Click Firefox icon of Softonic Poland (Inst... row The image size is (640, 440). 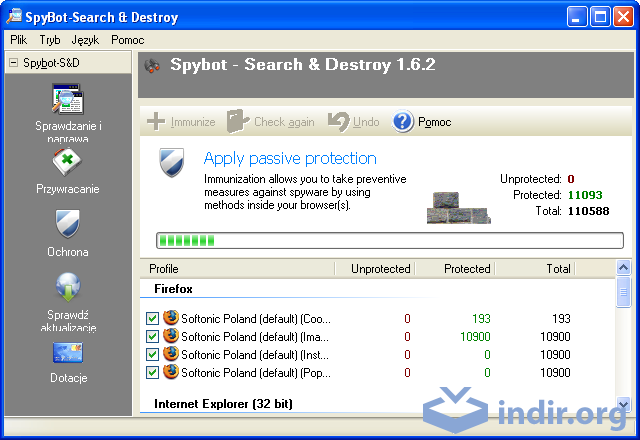171,353
